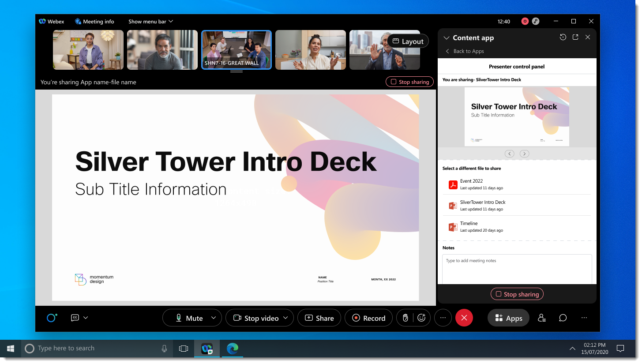This screenshot has width=642, height=364.
Task: Raise hand icon
Action: [405, 318]
